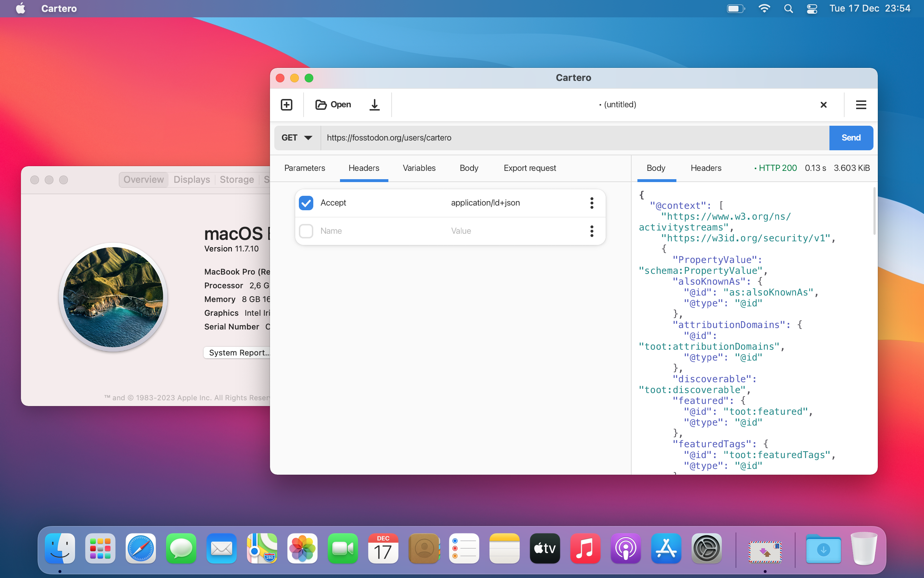
Task: Click the request URL field
Action: pyautogui.click(x=575, y=138)
